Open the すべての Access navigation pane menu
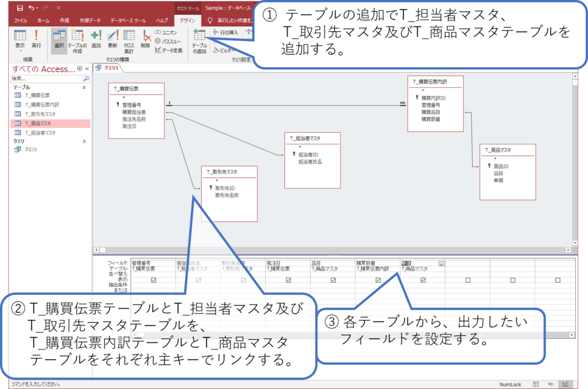588x389 pixels. click(x=79, y=68)
